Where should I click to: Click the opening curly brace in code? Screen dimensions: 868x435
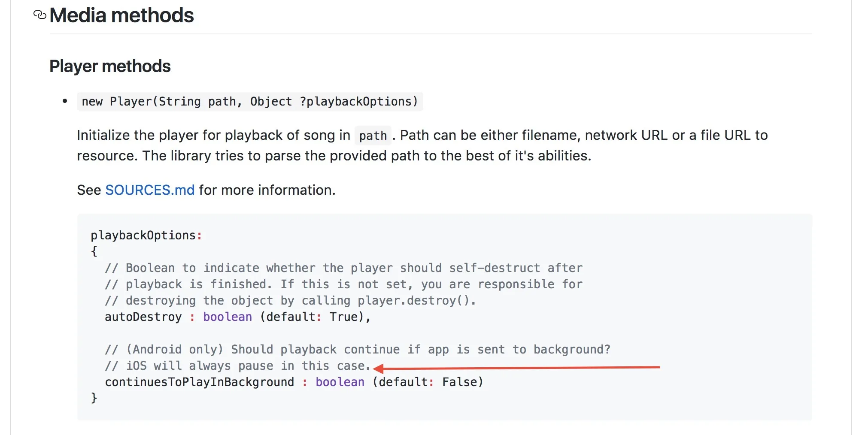click(x=94, y=251)
